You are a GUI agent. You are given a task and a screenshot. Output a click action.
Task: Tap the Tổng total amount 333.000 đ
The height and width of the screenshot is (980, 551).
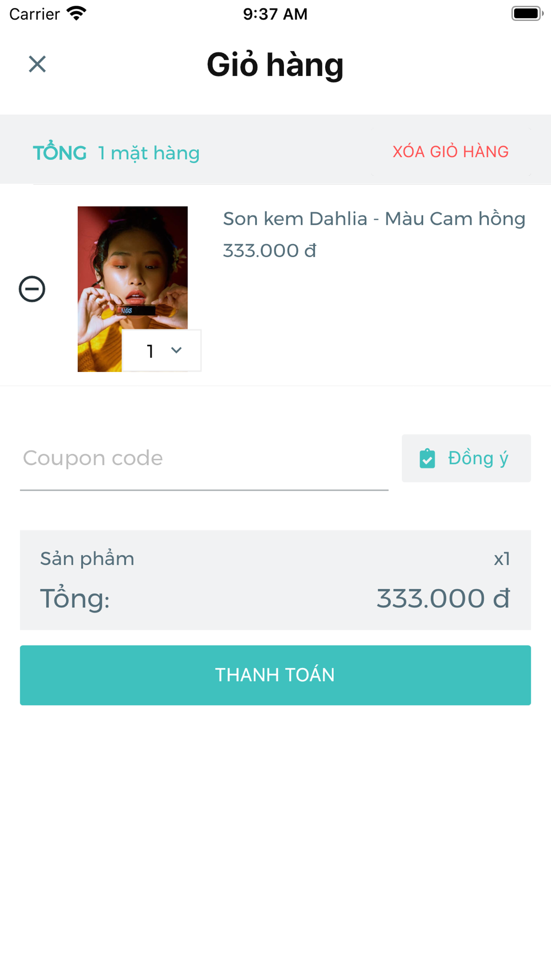pyautogui.click(x=443, y=599)
